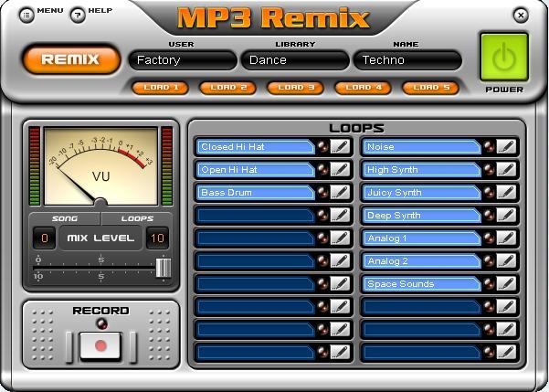Edit the High Synth loop with pencil icon
The image size is (549, 392).
506,170
